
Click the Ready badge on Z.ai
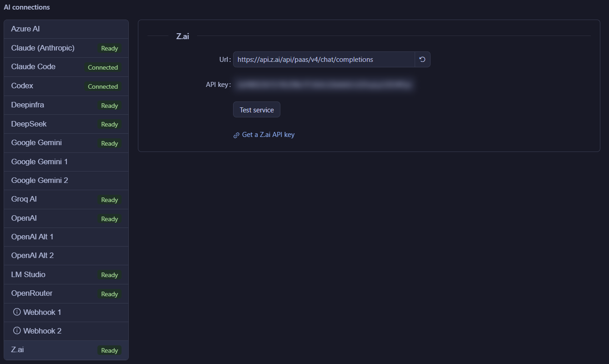click(x=110, y=350)
